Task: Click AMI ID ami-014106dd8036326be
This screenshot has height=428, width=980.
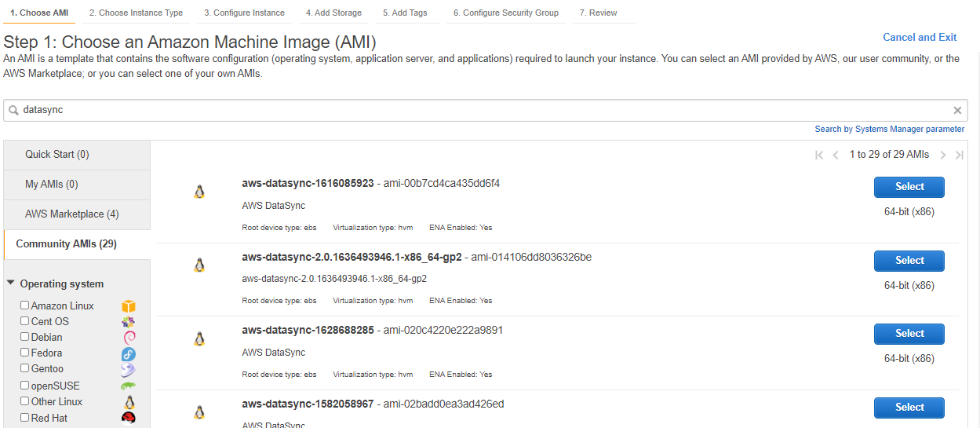Action: point(532,257)
